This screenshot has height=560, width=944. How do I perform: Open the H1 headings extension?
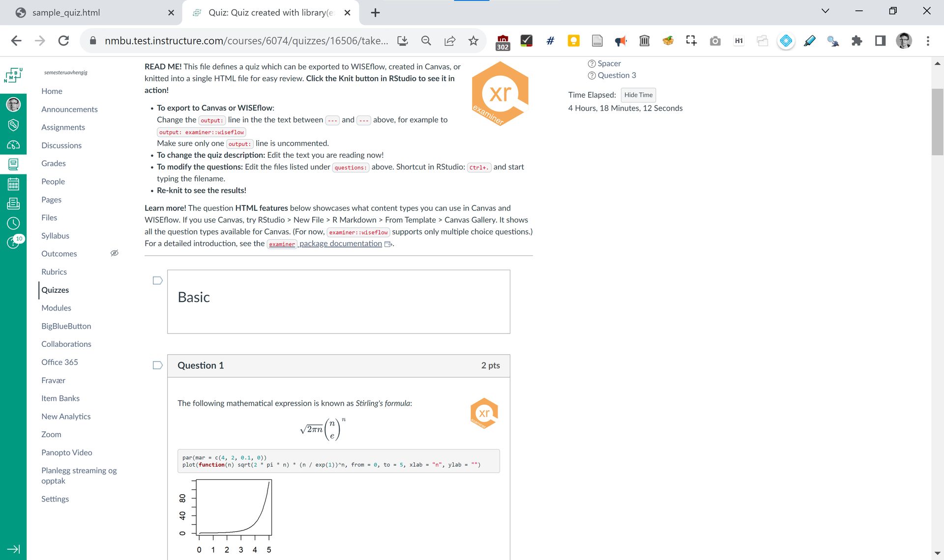pyautogui.click(x=739, y=41)
